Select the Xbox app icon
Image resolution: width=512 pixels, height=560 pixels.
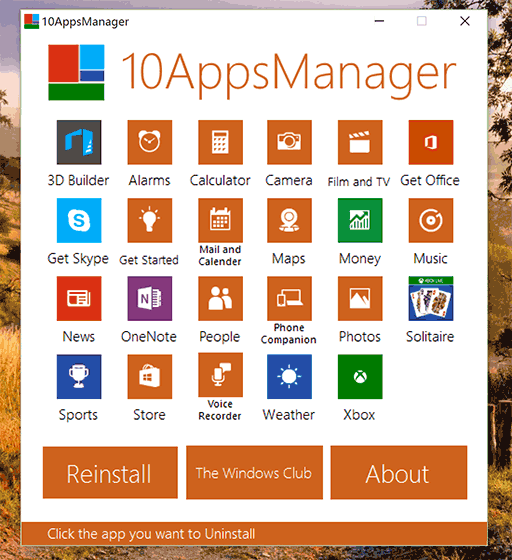360,376
